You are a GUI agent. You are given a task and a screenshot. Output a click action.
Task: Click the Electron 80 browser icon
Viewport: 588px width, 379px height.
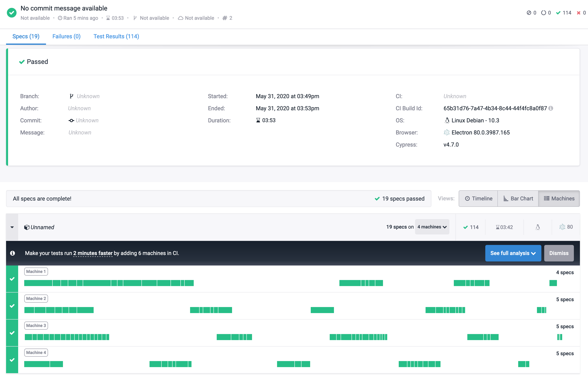[562, 227]
